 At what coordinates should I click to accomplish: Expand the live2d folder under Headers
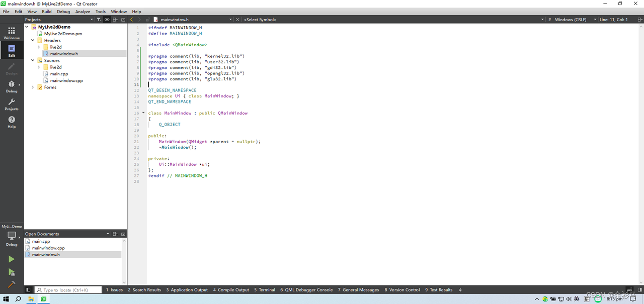(x=39, y=47)
